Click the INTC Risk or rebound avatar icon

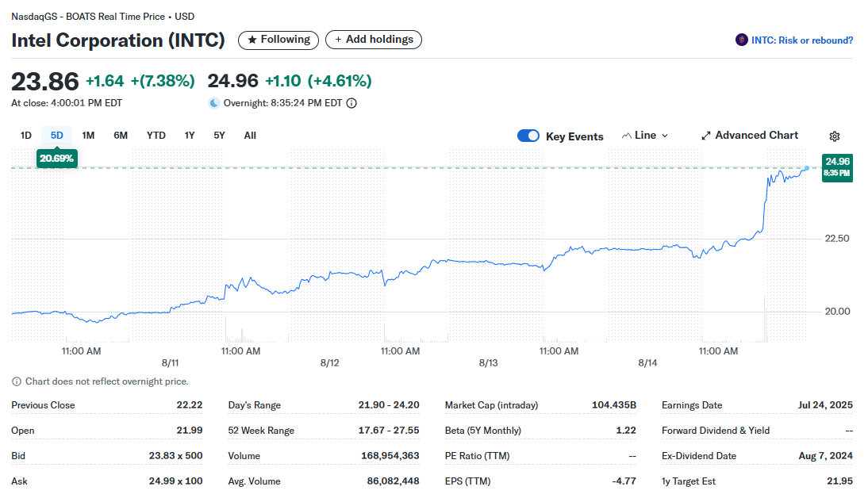(741, 40)
